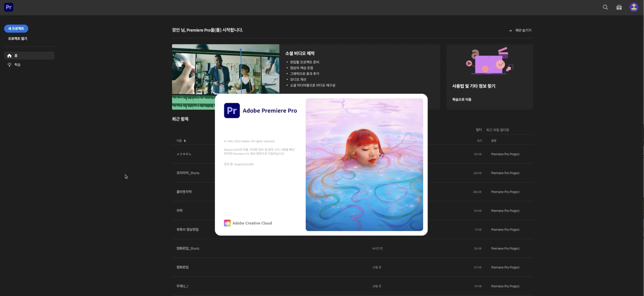This screenshot has height=296, width=644.
Task: Open the user profile avatar
Action: click(x=634, y=7)
